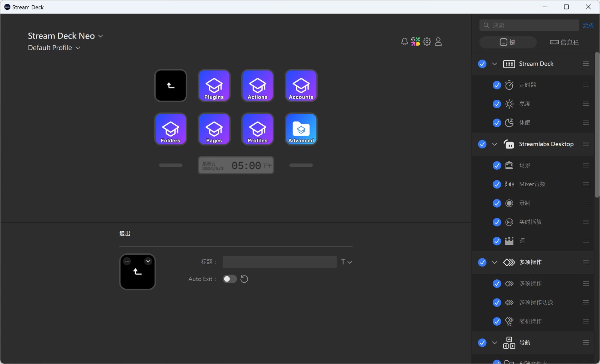Click the left touch point bar

tap(171, 165)
